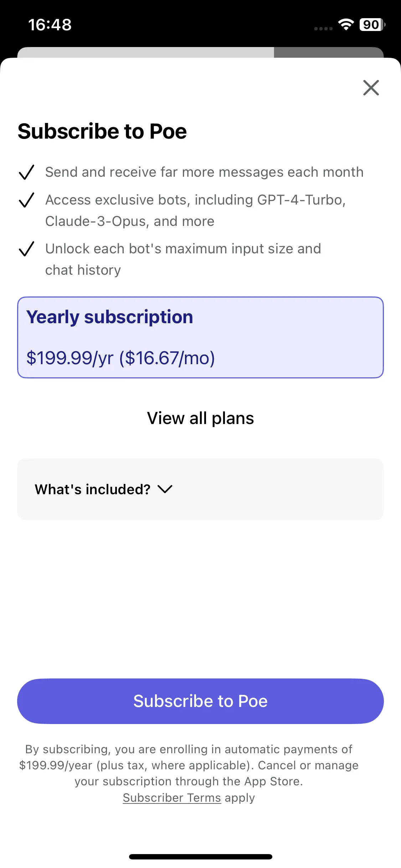Tap the Subscribe to Poe button
This screenshot has height=868, width=401.
coord(200,701)
